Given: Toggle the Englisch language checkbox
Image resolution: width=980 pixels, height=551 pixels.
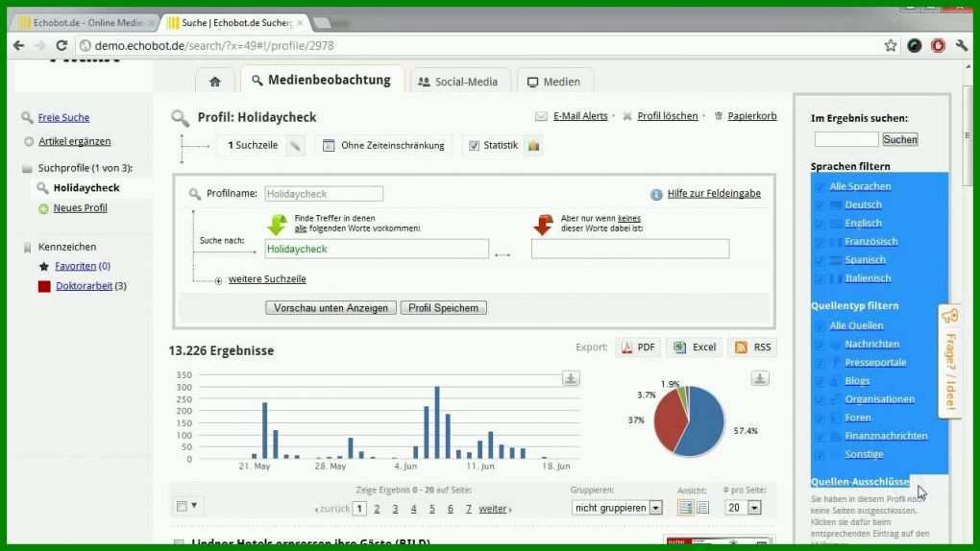Looking at the screenshot, I should (x=819, y=224).
